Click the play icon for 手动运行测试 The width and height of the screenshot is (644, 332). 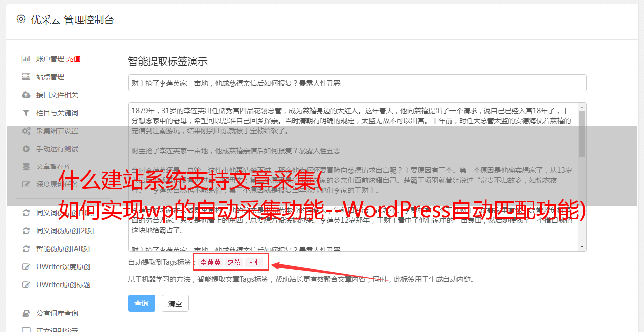(x=26, y=149)
